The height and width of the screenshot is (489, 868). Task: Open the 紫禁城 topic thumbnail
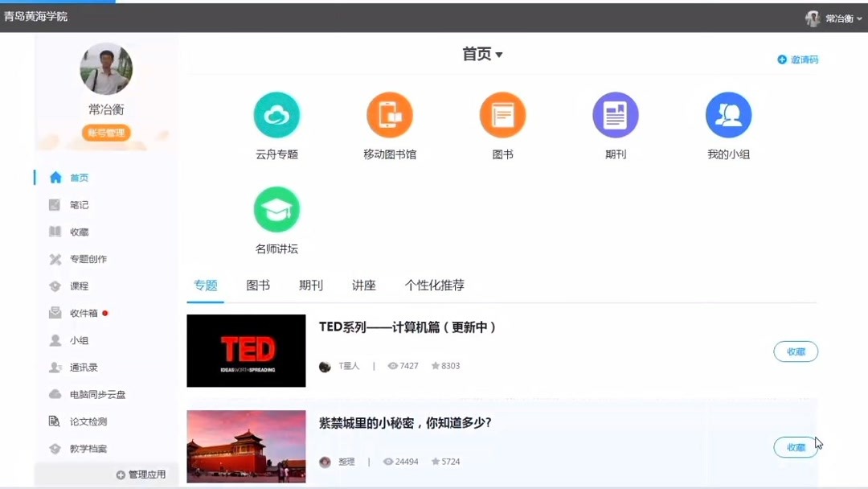246,446
